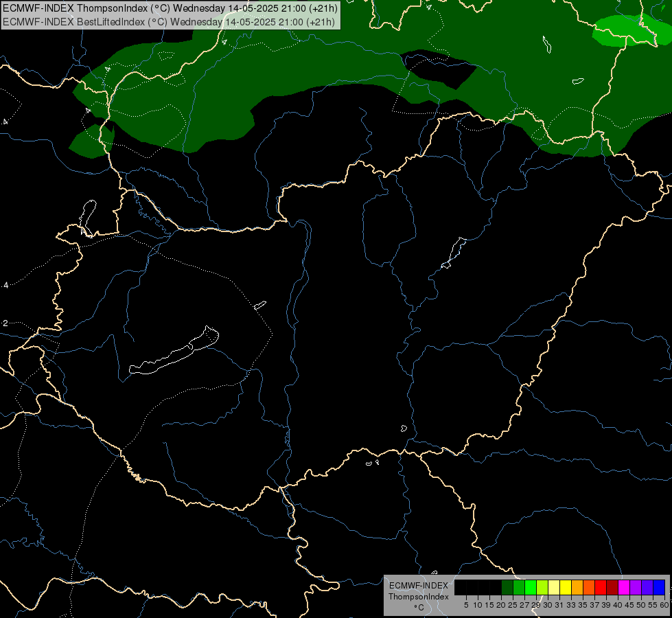672x618 pixels.
Task: Pick the pale yellow 30–31 legend swatch
Action: (554, 587)
